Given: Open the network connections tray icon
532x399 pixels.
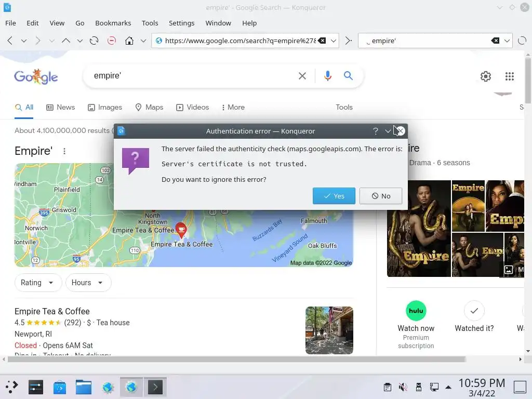Looking at the screenshot, I should click(x=434, y=387).
